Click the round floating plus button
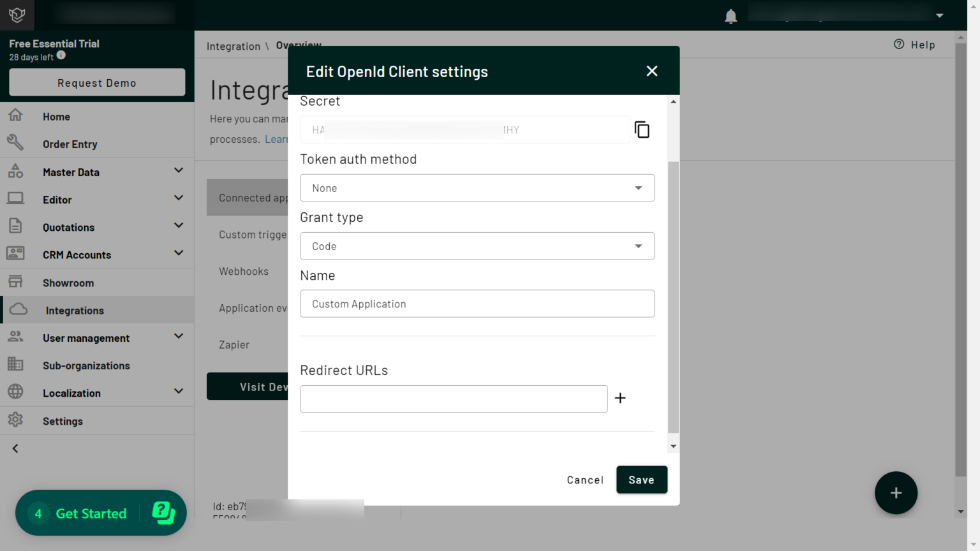The height and width of the screenshot is (551, 980). pos(896,492)
